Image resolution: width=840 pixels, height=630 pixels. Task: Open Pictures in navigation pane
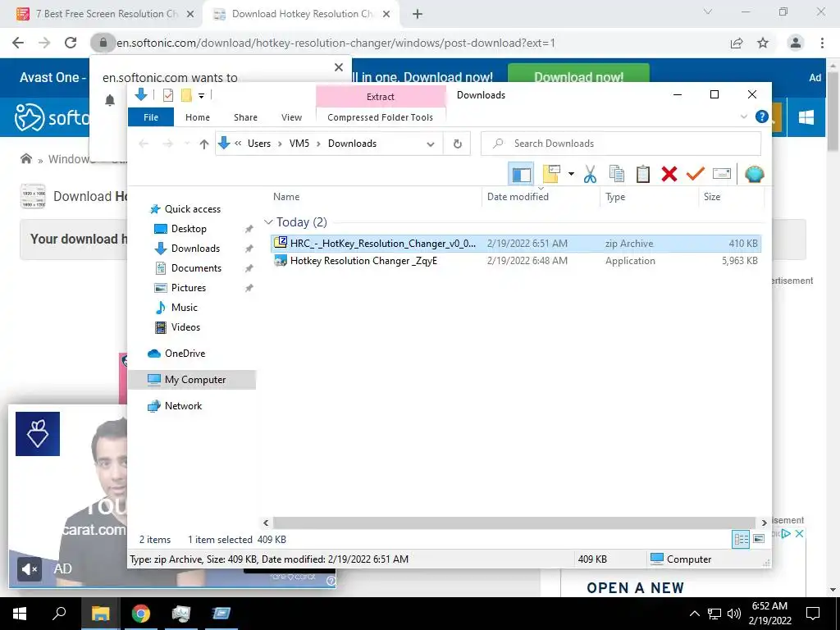point(188,288)
